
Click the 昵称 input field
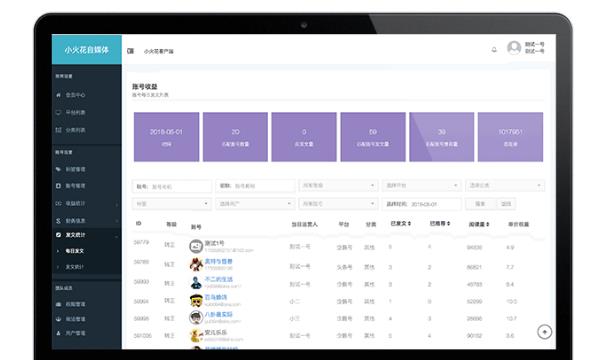click(255, 186)
